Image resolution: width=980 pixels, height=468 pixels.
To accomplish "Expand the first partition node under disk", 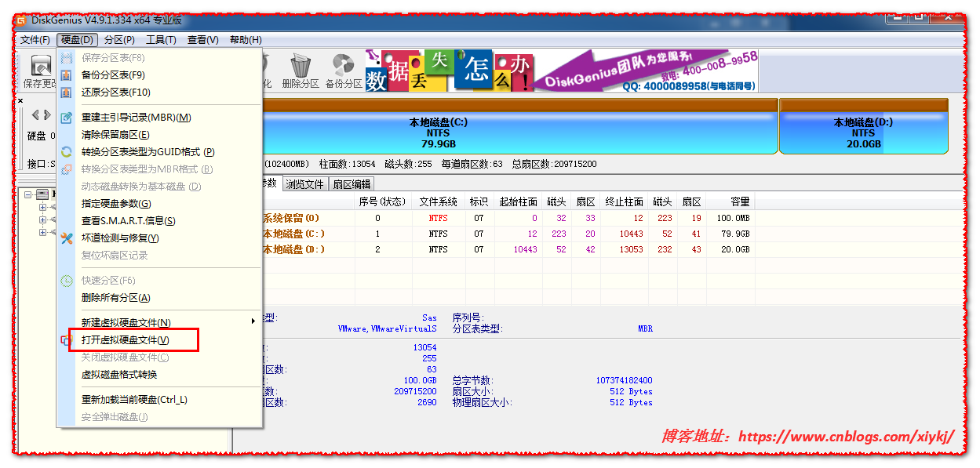I will tap(42, 208).
